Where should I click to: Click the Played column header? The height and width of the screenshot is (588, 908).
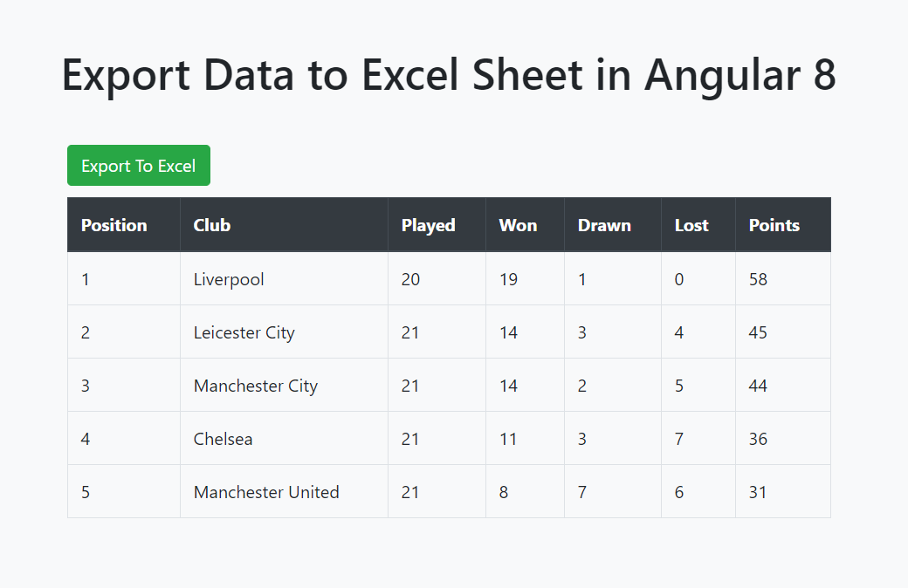click(x=428, y=224)
